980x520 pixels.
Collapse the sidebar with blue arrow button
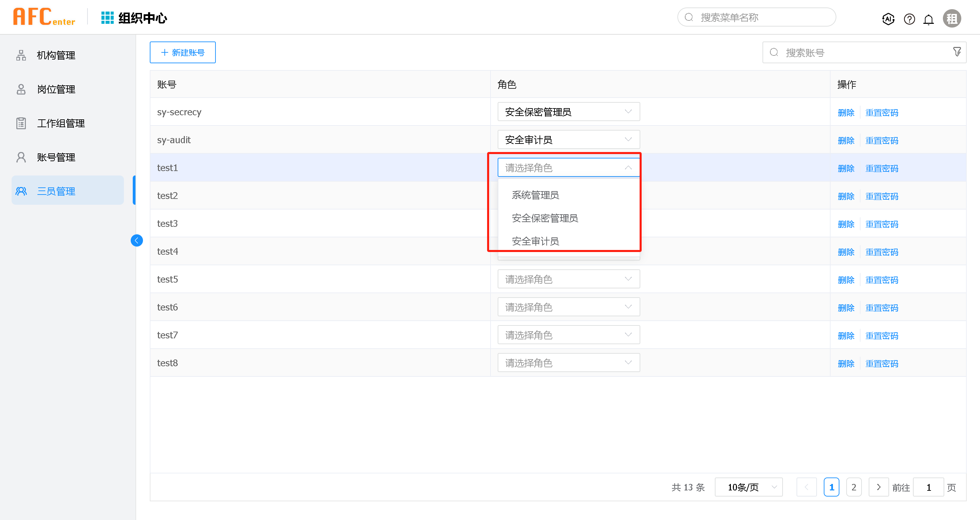pyautogui.click(x=136, y=240)
